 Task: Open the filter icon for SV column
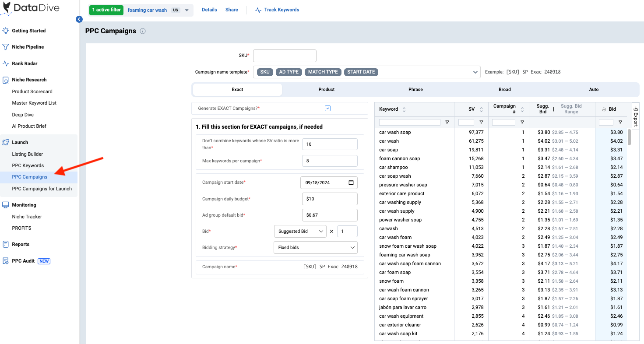pos(481,123)
